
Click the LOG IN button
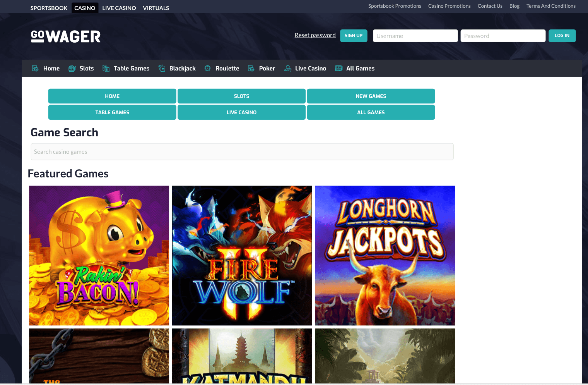pos(562,35)
